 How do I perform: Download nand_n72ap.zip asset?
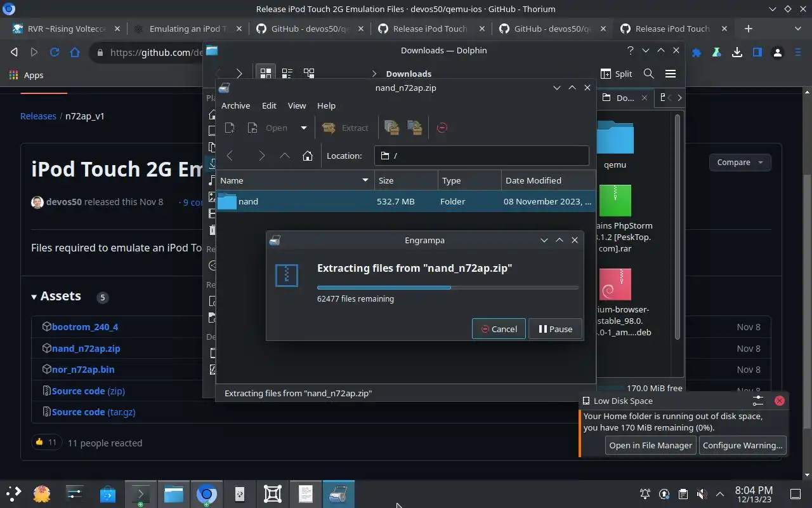[86, 349]
